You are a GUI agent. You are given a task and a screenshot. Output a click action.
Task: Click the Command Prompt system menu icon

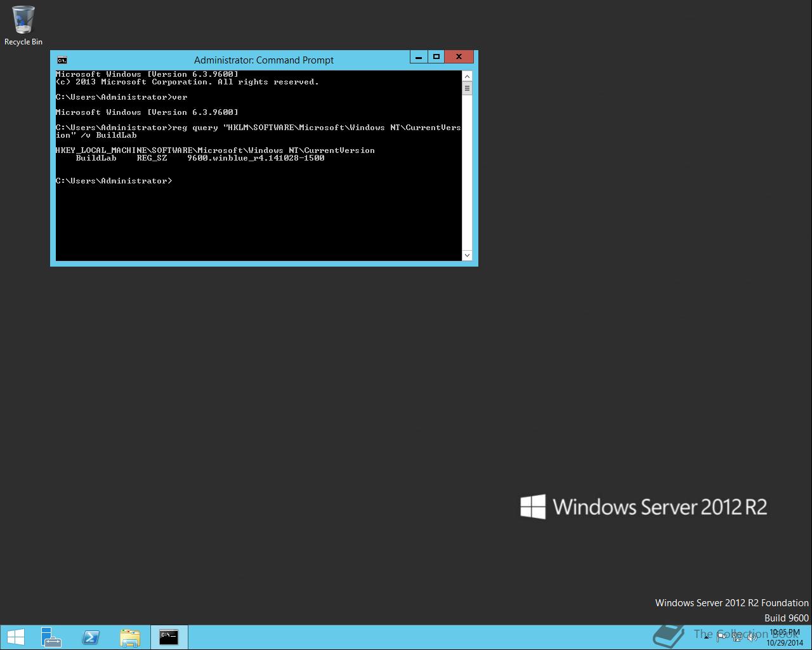(62, 60)
